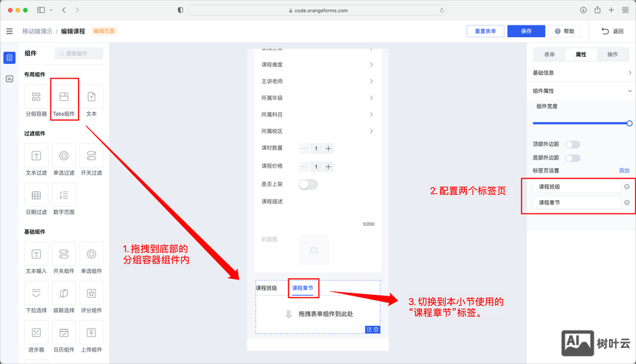Viewport: 636px width, 364px height.
Task: Open the 主讲老师 picker row
Action: (x=318, y=81)
